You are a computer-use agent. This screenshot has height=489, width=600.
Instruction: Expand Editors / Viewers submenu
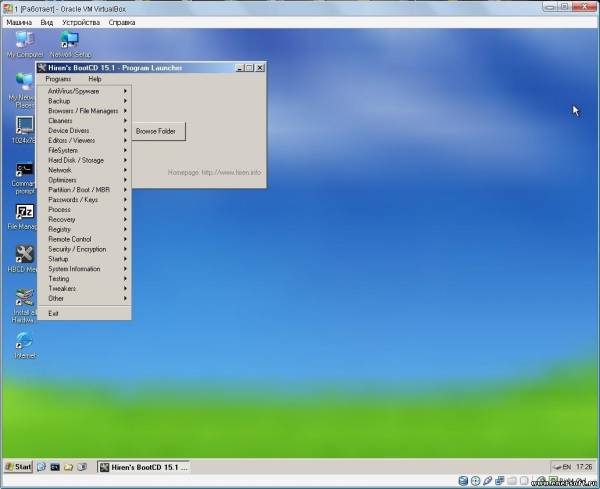(x=84, y=140)
